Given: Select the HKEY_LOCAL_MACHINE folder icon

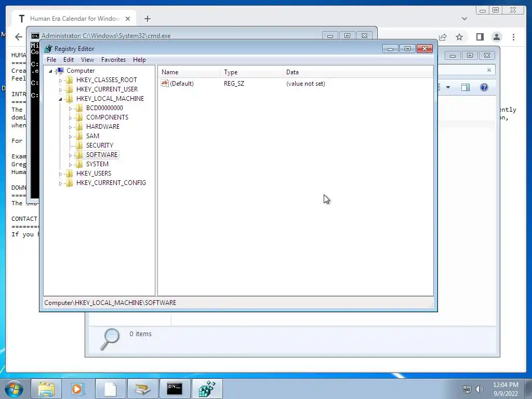Looking at the screenshot, I should click(69, 98).
